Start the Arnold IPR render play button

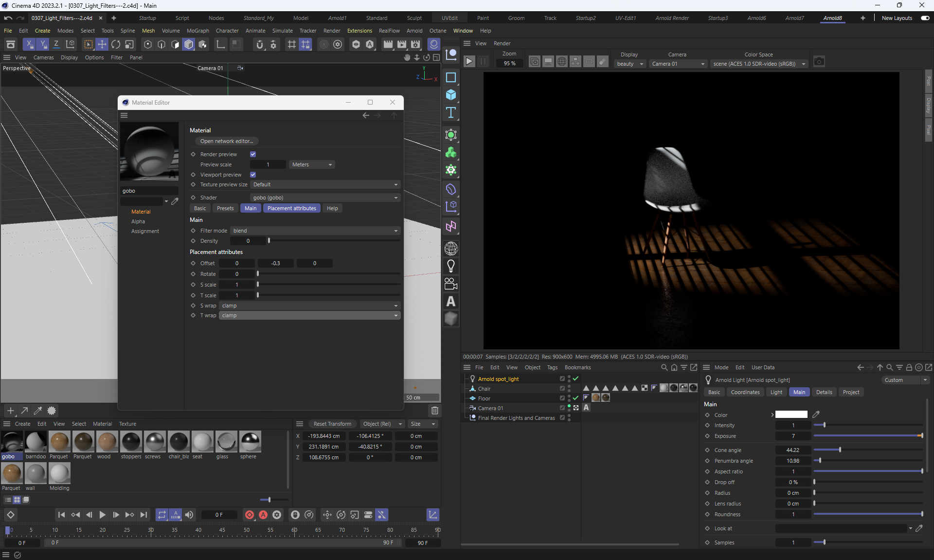(469, 62)
